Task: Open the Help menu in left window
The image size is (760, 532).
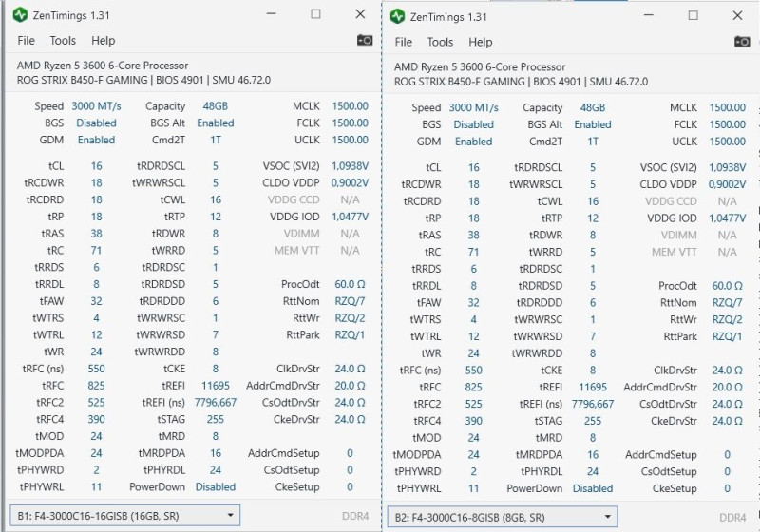Action: point(104,41)
